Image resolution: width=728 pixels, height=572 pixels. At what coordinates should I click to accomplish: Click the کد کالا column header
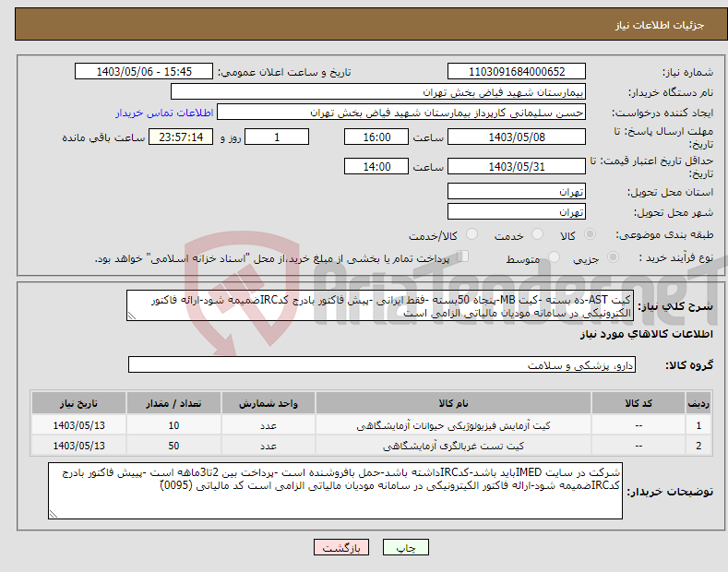tap(638, 403)
